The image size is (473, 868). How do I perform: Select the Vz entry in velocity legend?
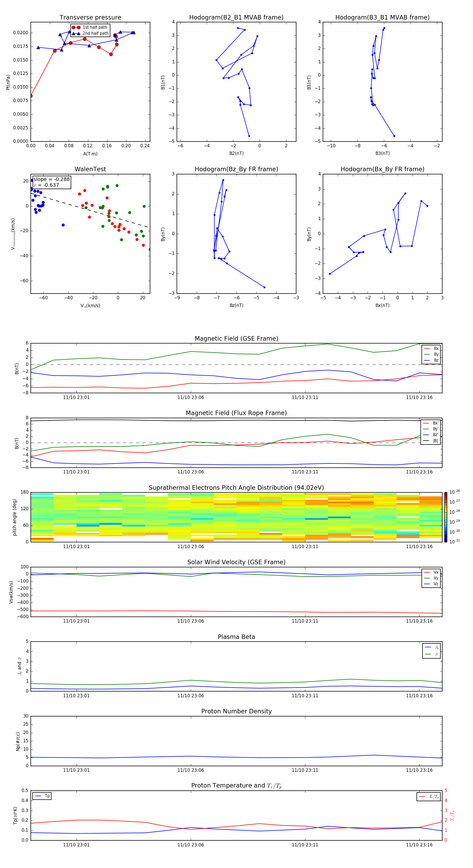coord(431,584)
